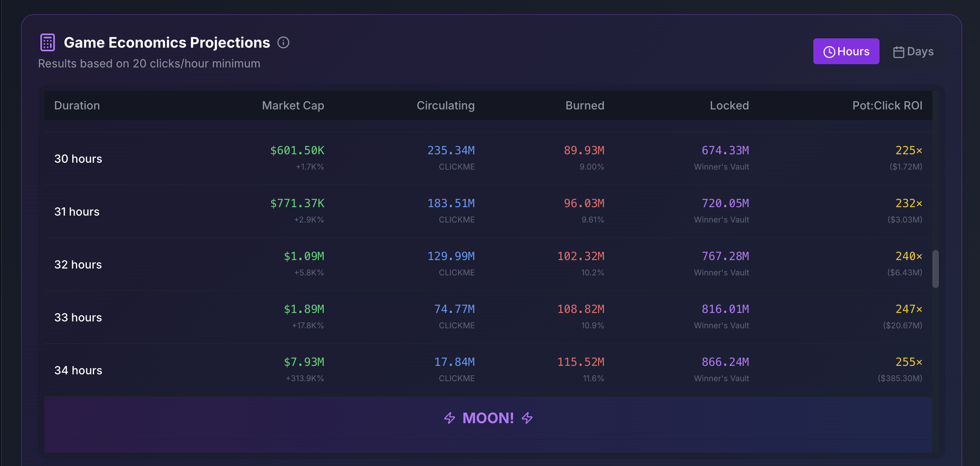Screen dimensions: 980x466
Task: Select the 30 hours row label
Action: click(78, 159)
